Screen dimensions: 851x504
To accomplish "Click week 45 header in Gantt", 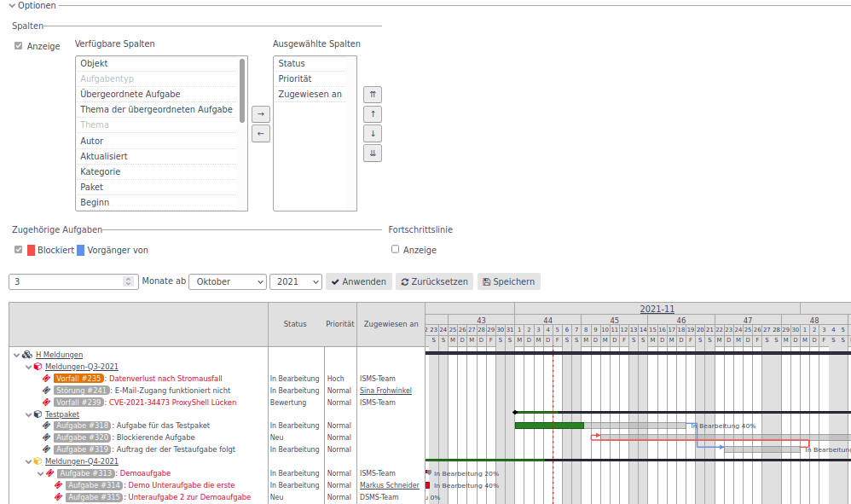I will coord(614,320).
